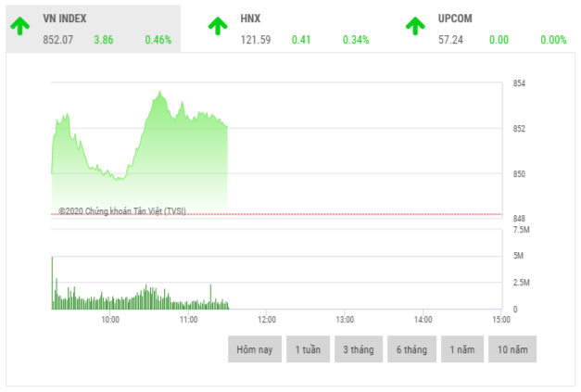Viewport: 581px width, 392px height.
Task: Click the VN Index value 852.07
Action: [58, 40]
